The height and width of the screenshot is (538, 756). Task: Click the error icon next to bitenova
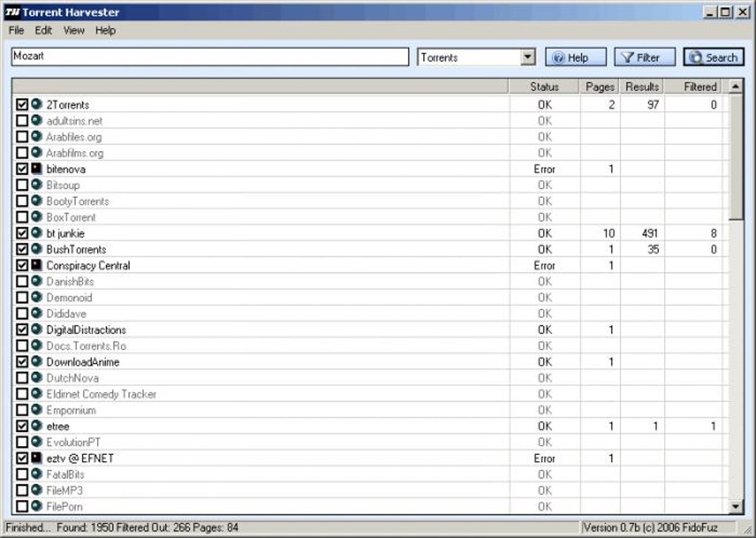[36, 169]
